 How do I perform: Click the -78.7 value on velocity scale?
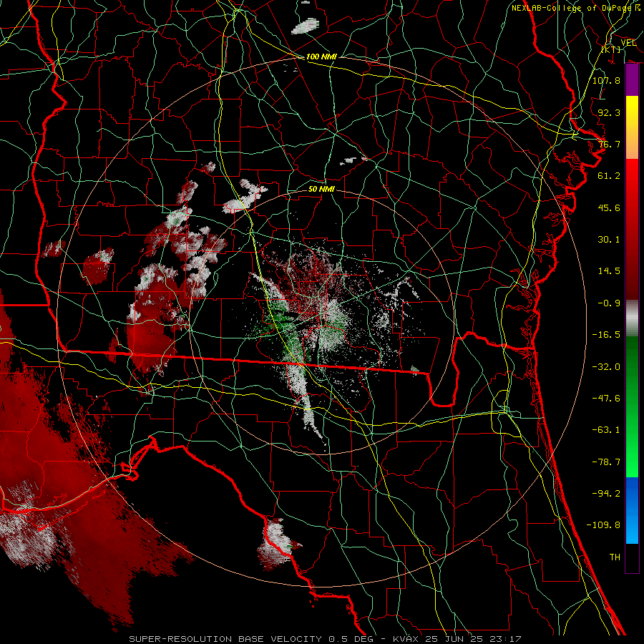tap(606, 462)
